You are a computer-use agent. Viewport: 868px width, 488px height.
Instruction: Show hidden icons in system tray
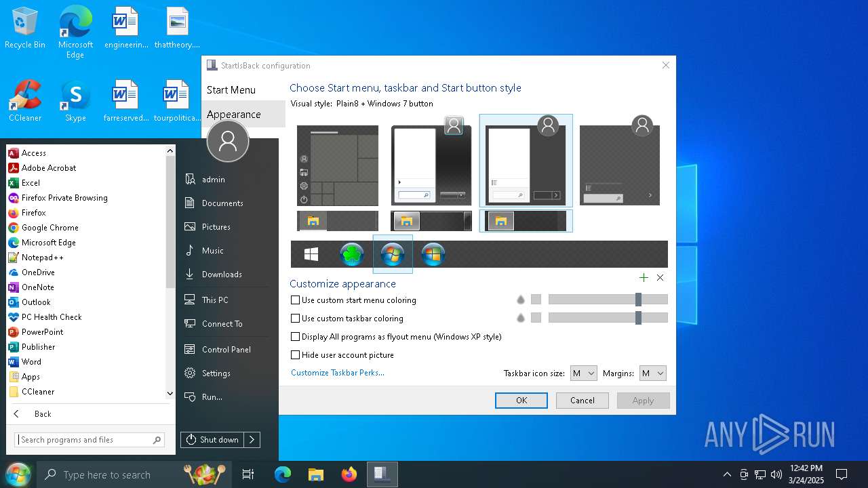click(x=727, y=474)
